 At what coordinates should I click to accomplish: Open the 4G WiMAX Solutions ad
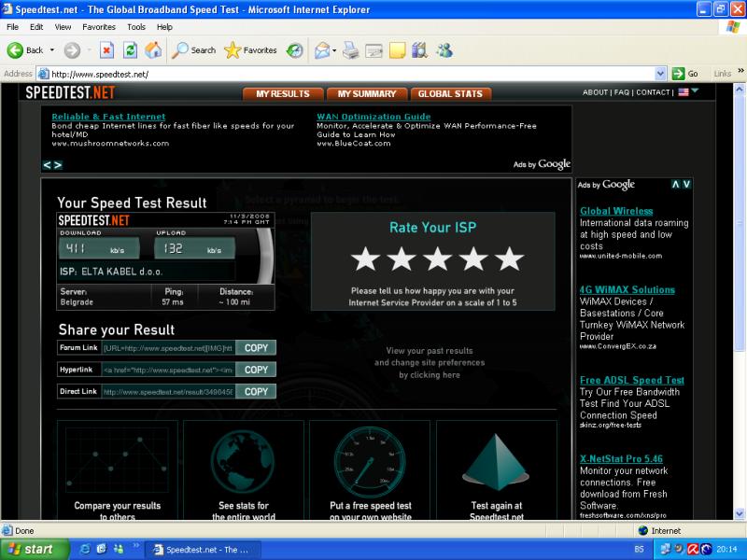pyautogui.click(x=627, y=289)
